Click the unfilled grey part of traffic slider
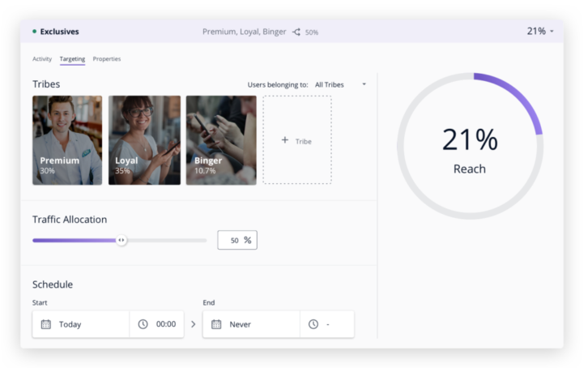The image size is (588, 368). (x=167, y=241)
